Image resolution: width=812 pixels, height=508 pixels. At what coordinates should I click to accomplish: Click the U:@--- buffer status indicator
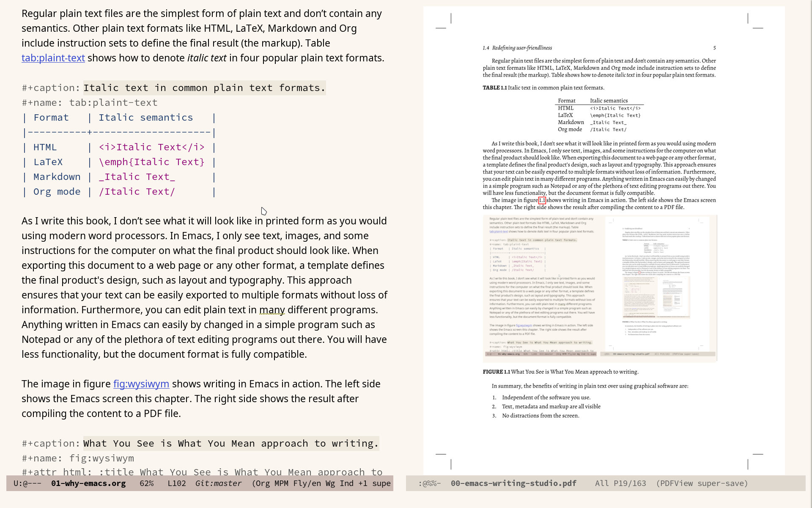click(x=27, y=483)
